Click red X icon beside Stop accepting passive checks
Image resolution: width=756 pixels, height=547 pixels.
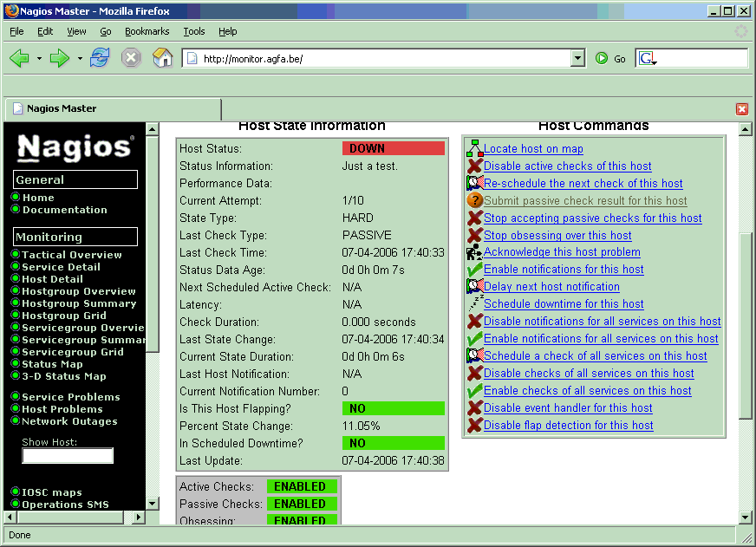click(474, 218)
